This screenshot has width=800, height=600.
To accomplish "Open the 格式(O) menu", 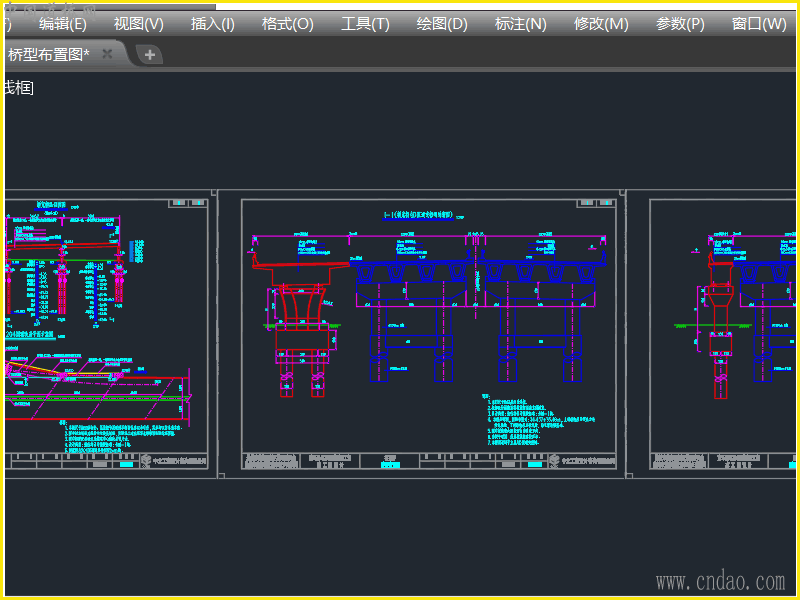I will (x=287, y=24).
